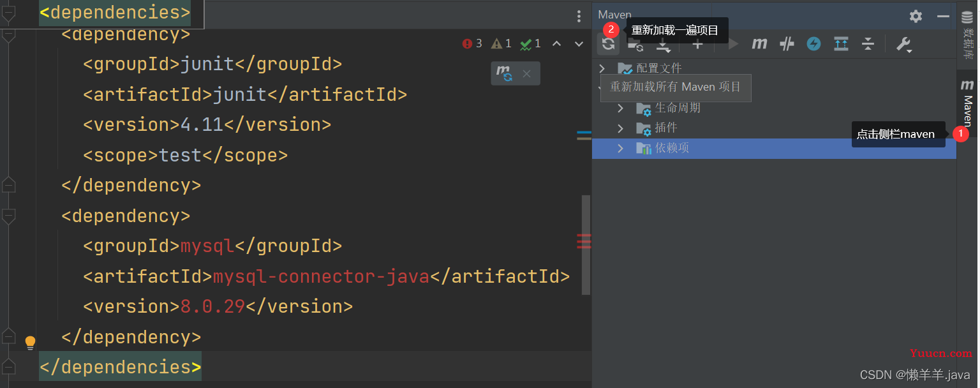Click red error stripe marks in gutter
This screenshot has width=980, height=388.
click(x=584, y=241)
